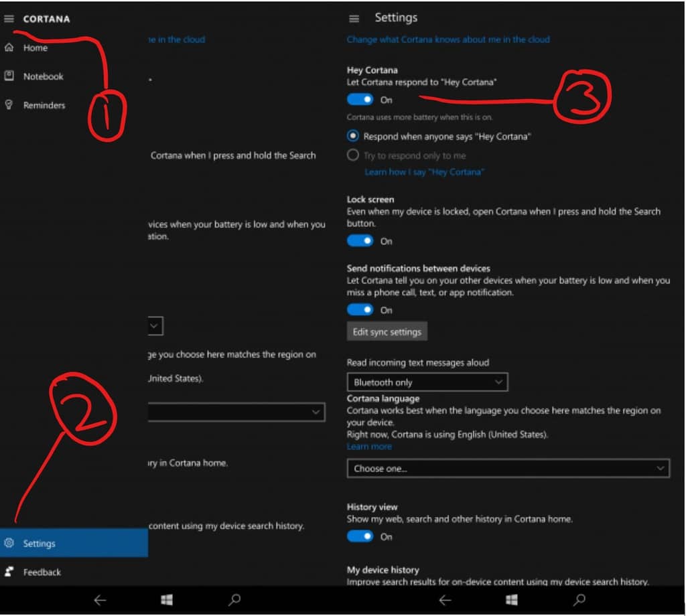This screenshot has height=616, width=686.
Task: Click the Feedback person icon
Action: (9, 571)
